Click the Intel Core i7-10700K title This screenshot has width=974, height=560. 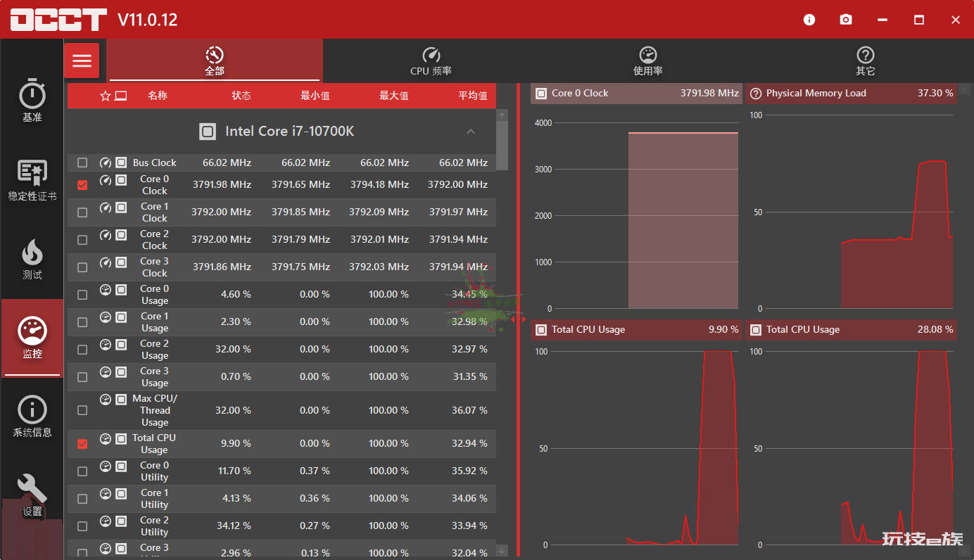pos(289,132)
